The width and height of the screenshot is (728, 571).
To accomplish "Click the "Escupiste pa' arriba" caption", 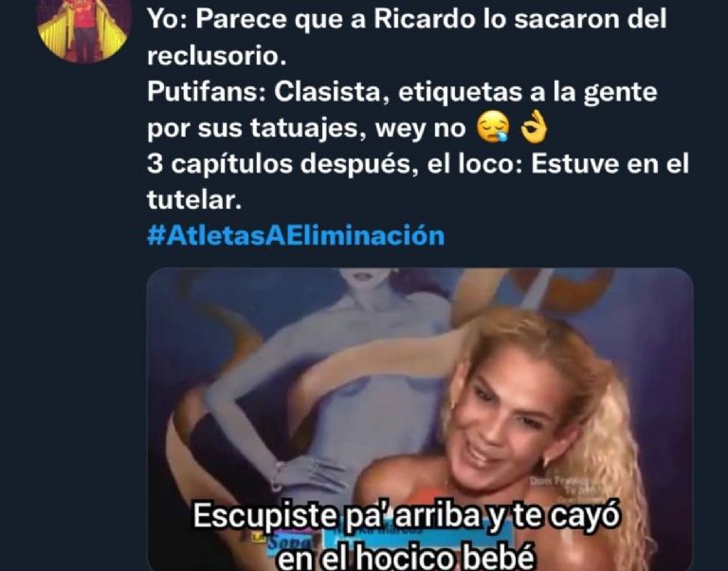I will click(407, 516).
